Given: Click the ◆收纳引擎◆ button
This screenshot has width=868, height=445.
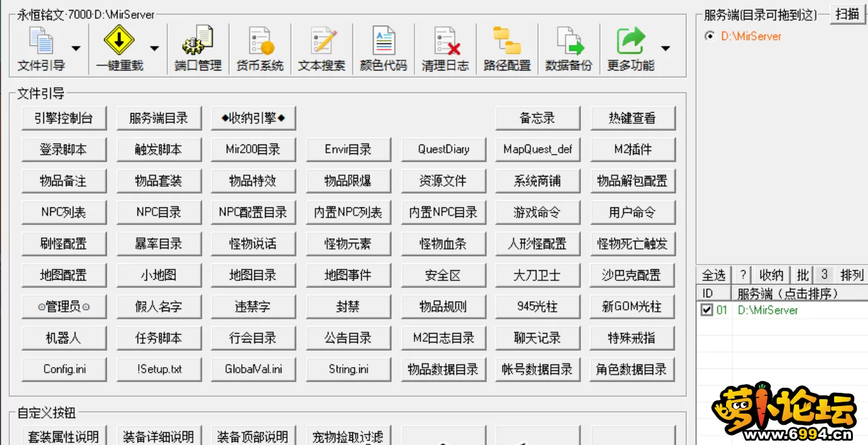Looking at the screenshot, I should click(253, 118).
